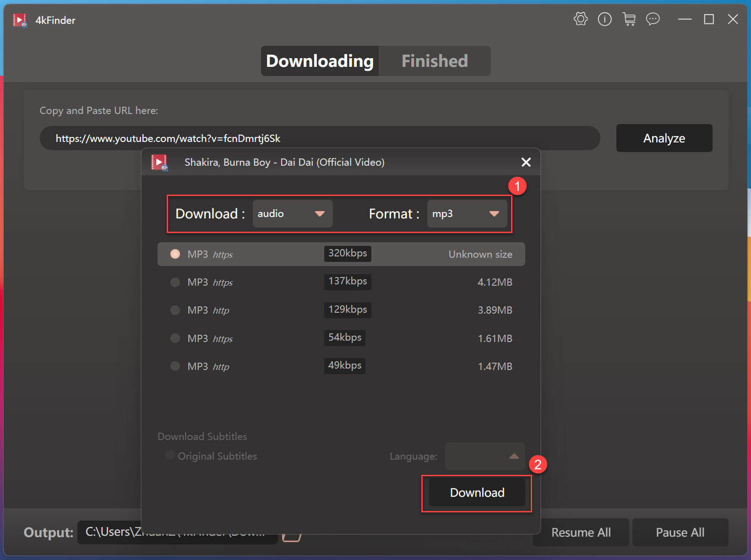Open the info about icon
The height and width of the screenshot is (560, 751).
(604, 19)
